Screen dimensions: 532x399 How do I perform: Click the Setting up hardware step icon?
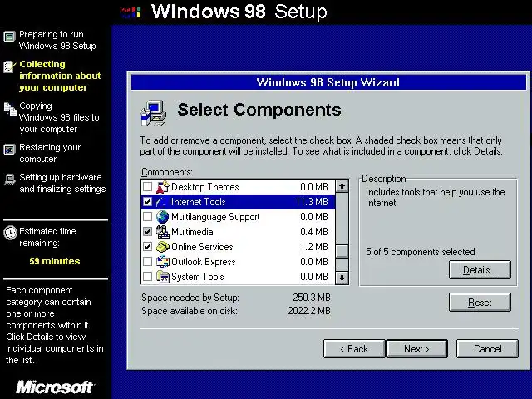tap(9, 180)
